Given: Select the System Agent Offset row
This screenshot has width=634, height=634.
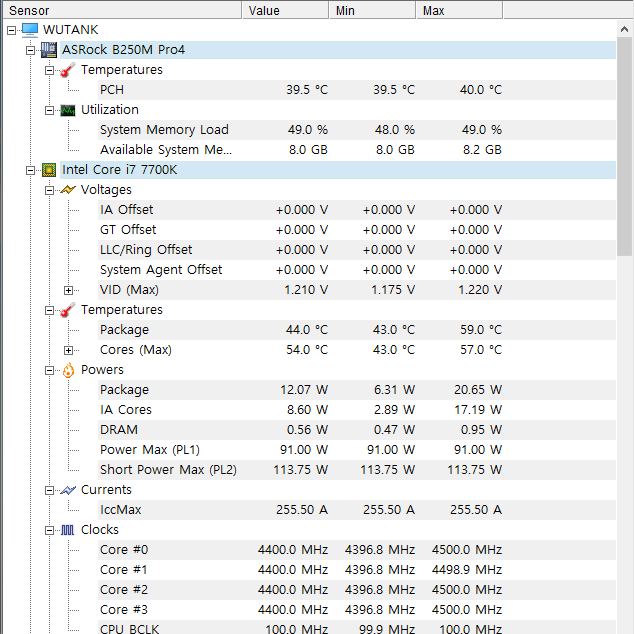Looking at the screenshot, I should (357, 270).
